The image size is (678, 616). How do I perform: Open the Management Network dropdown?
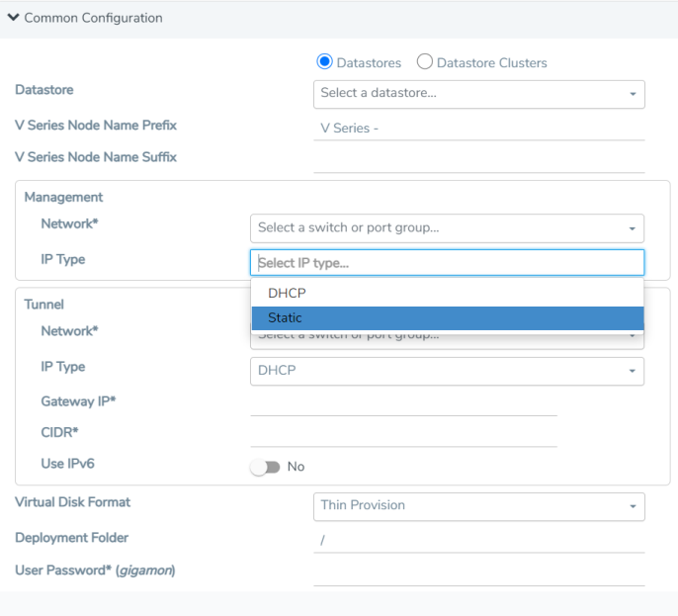point(447,228)
